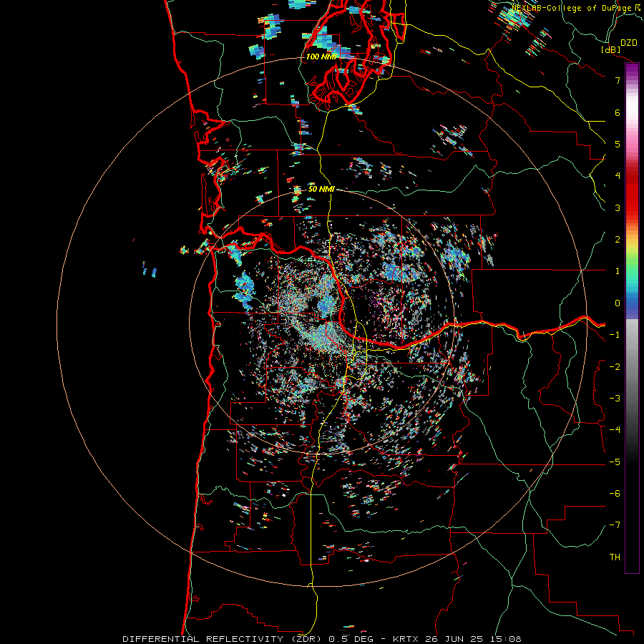Click the 1 value on the color scale
This screenshot has width=644, height=644.
(618, 271)
